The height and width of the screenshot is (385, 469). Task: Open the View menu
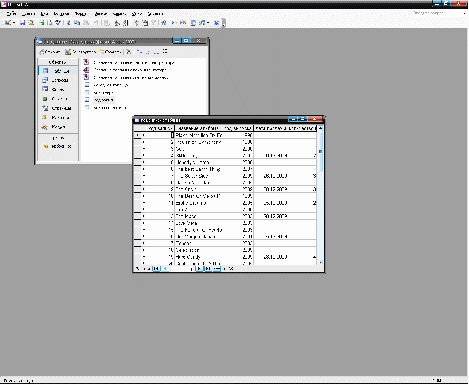click(45, 14)
